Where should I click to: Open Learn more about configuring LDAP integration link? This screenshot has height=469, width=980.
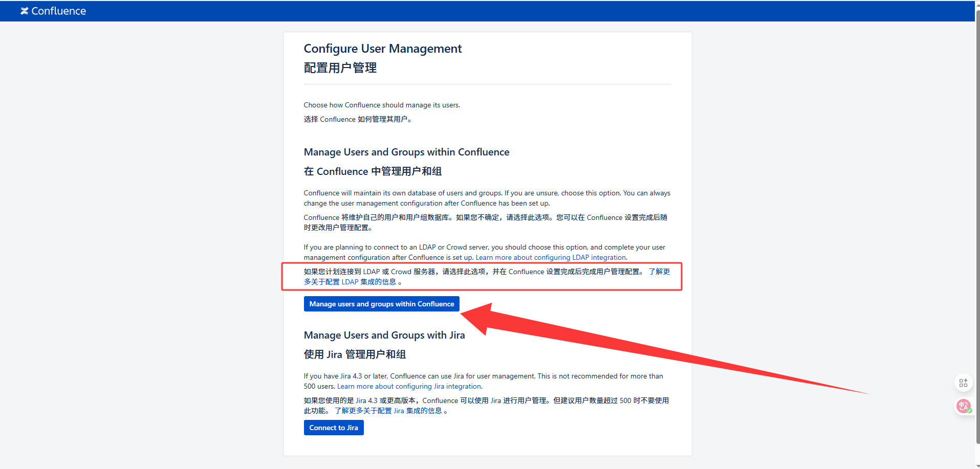click(551, 258)
